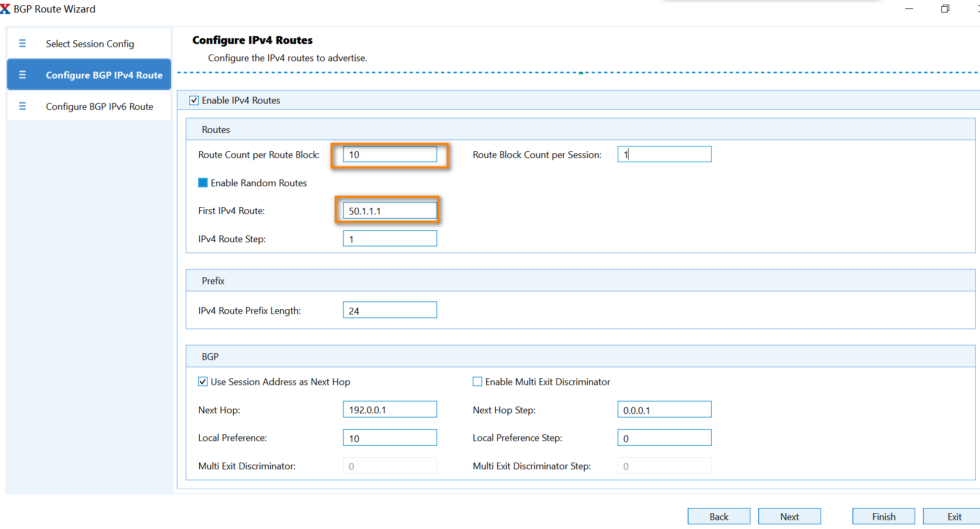Click the Routes section header

(580, 129)
